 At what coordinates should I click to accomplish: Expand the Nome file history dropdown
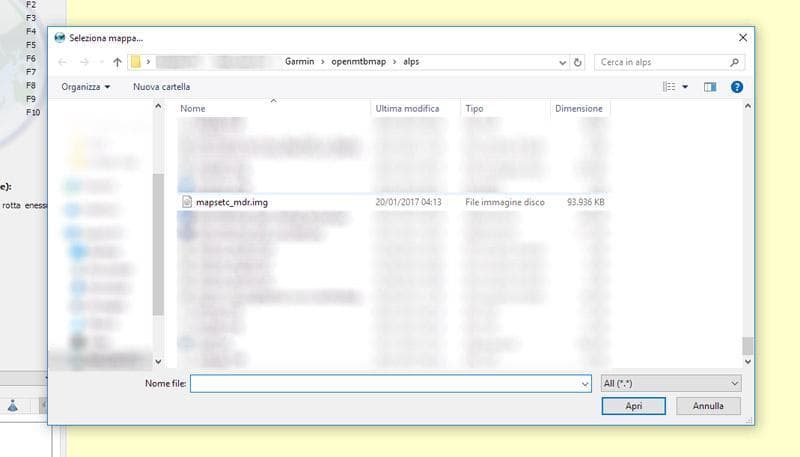pyautogui.click(x=585, y=384)
